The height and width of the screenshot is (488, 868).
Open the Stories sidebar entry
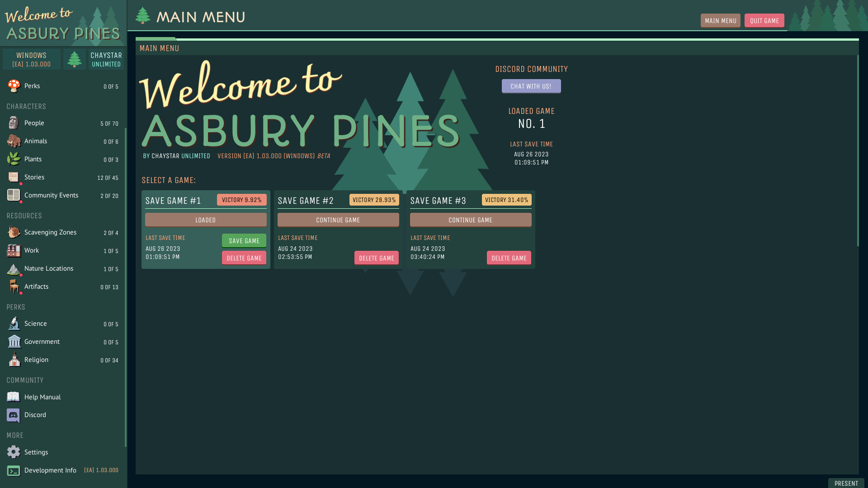pos(34,177)
